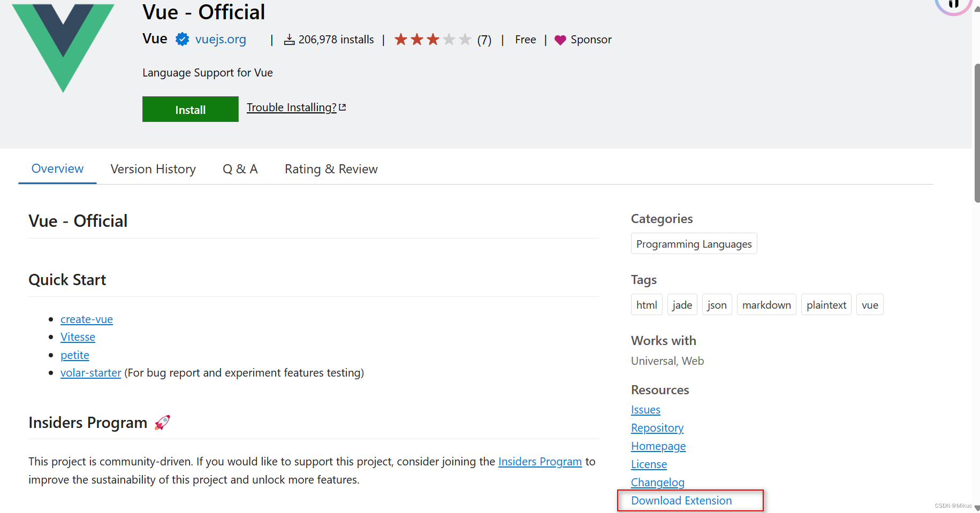Click the html tag

pos(647,305)
